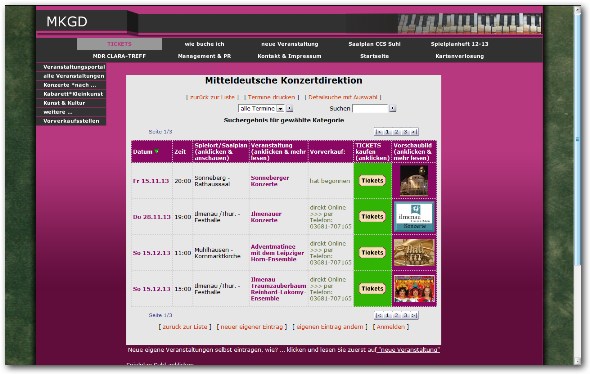Click Tickets button for Adventmatinee event
Image resolution: width=590 pixels, height=374 pixels.
372,253
